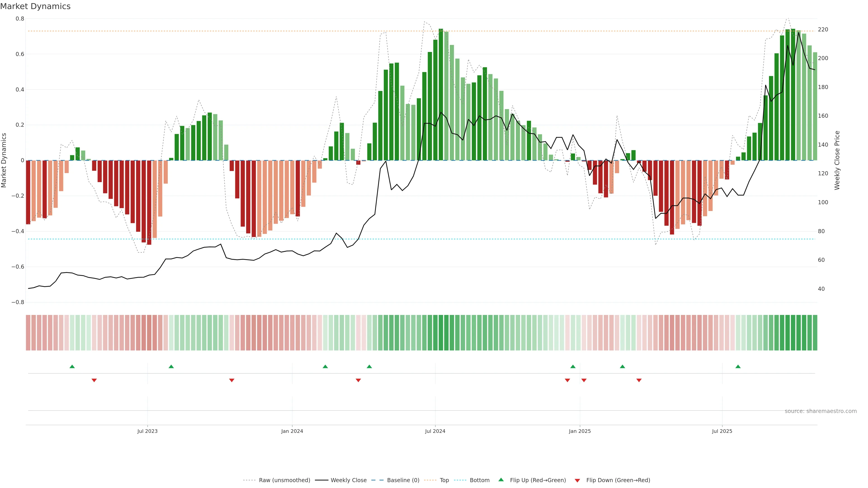Screen dimensions: 868x488
Task: Click the Jan 2025 x-axis label
Action: (x=580, y=431)
